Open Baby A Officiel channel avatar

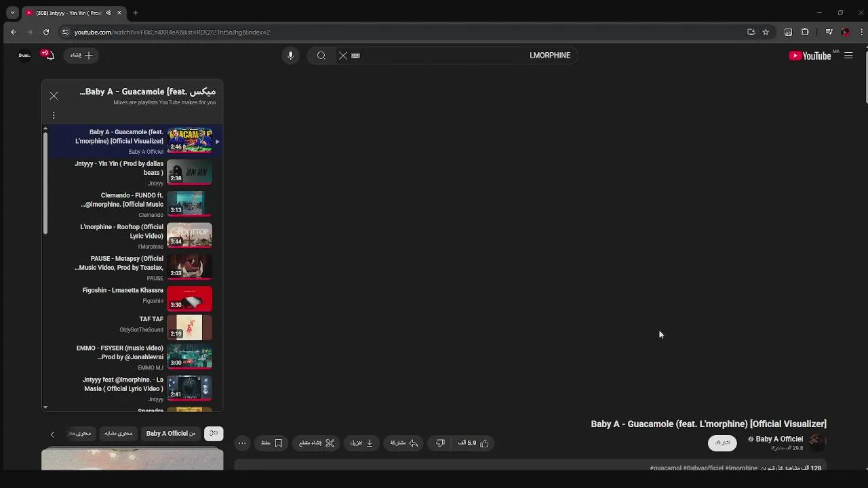tap(818, 443)
